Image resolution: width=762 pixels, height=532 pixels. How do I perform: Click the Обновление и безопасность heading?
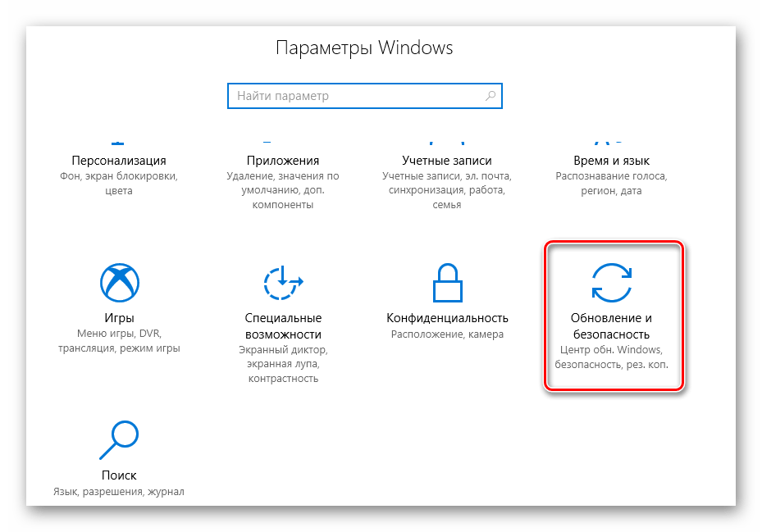pos(611,326)
